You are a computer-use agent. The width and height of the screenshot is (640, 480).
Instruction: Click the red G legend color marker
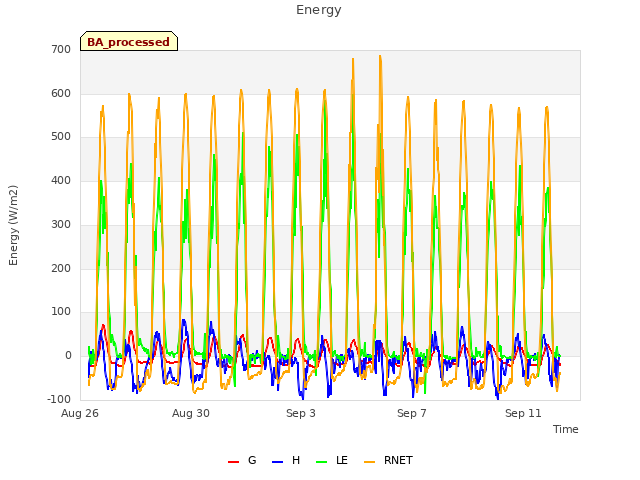pos(233,462)
